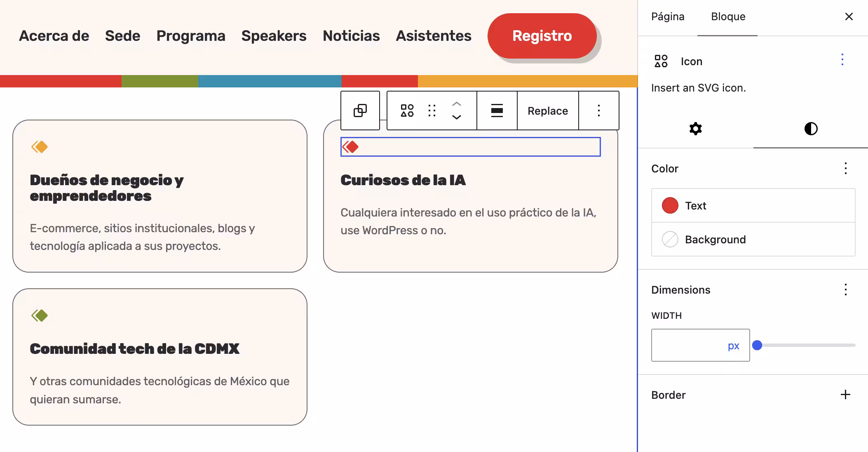868x452 pixels.
Task: Add a Border with the plus button
Action: click(x=845, y=395)
